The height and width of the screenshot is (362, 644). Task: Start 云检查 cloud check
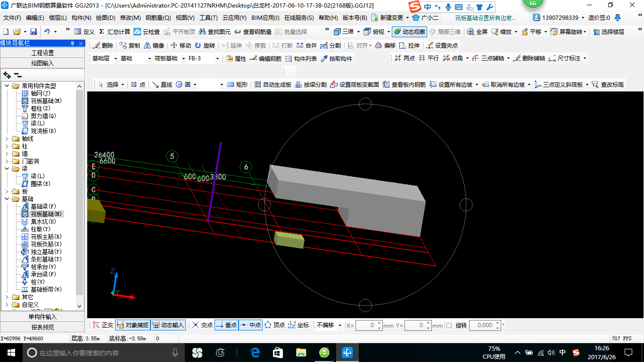pos(147,32)
